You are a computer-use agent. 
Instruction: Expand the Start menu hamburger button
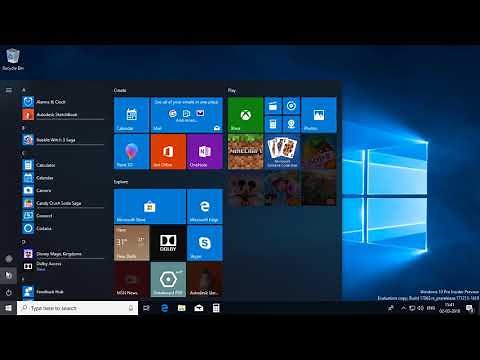9,90
